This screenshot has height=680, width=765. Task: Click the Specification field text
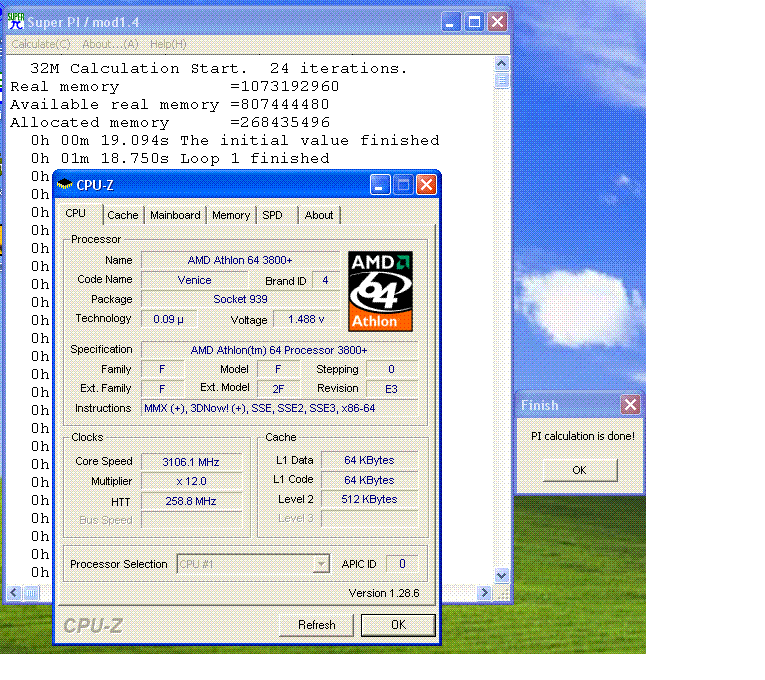coord(279,350)
